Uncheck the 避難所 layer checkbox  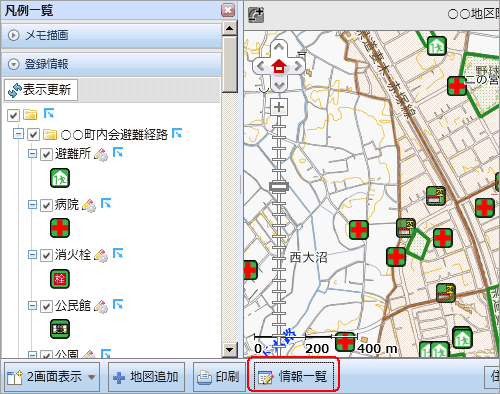click(46, 155)
